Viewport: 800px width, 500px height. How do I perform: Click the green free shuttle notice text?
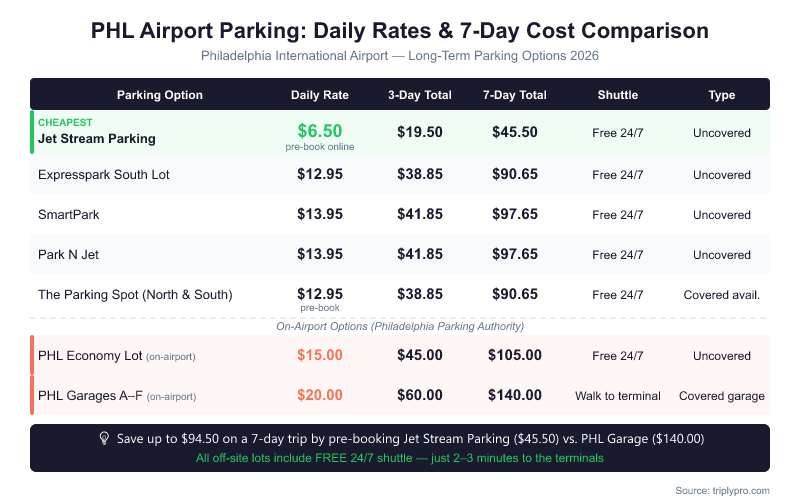(x=400, y=457)
